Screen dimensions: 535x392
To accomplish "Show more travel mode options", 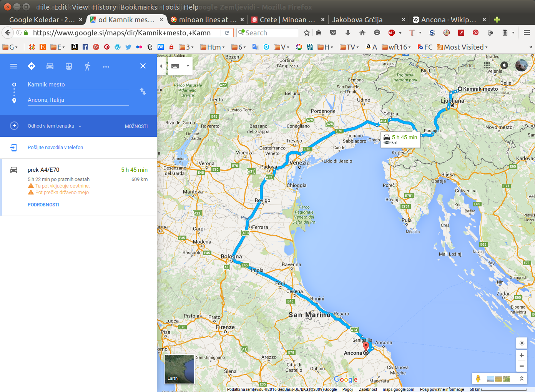I will (106, 66).
